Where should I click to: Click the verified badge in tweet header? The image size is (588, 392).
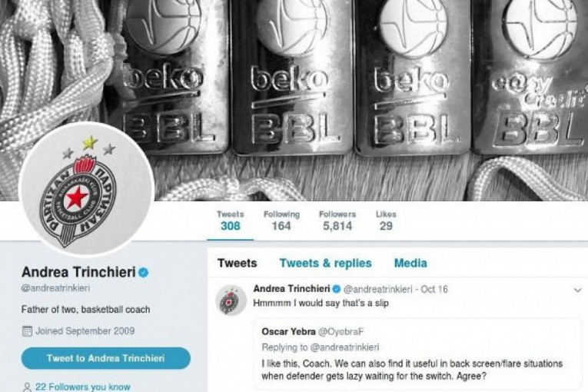(337, 289)
